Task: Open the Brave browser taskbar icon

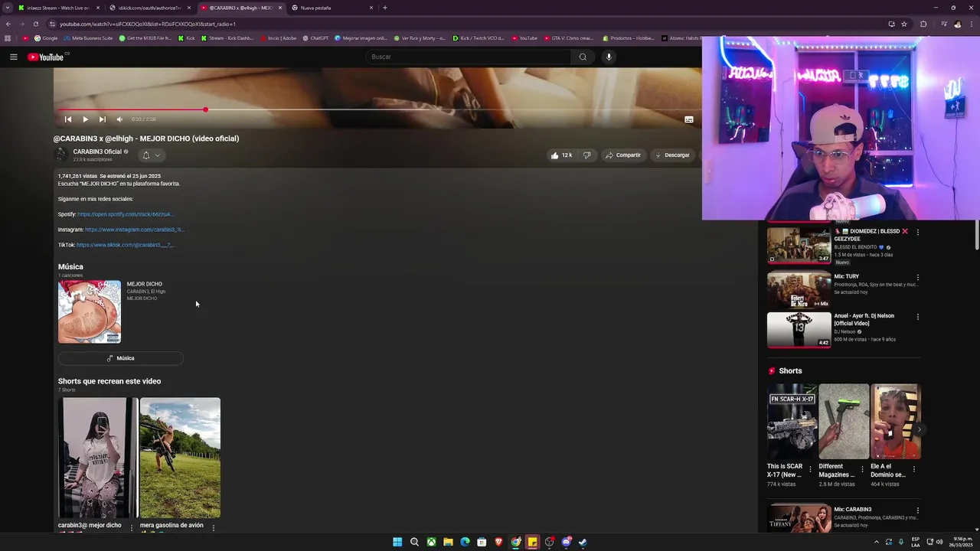Action: coord(498,542)
